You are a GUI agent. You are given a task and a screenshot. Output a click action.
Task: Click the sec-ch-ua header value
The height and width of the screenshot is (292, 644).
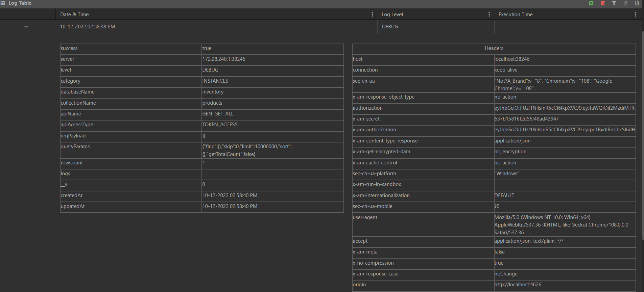[x=553, y=85]
